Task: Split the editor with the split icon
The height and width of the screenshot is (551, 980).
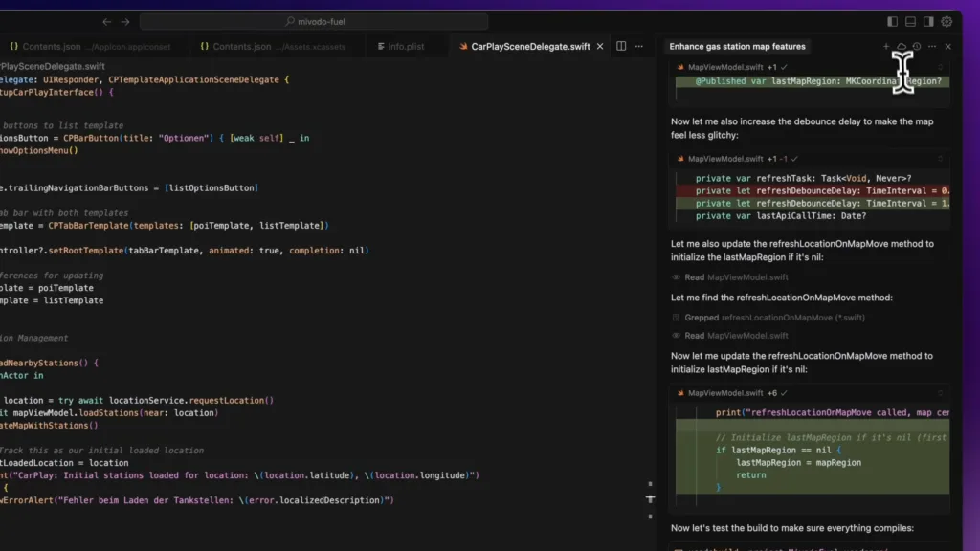Action: [620, 46]
